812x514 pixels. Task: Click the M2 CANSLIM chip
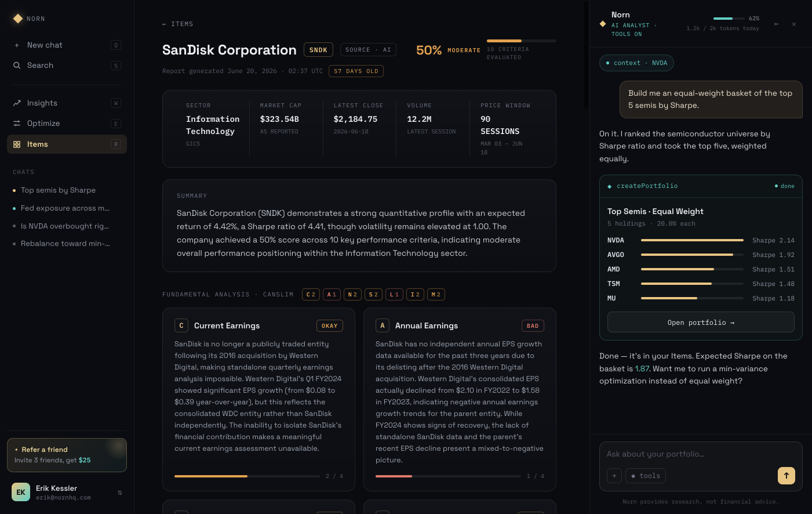[436, 295]
